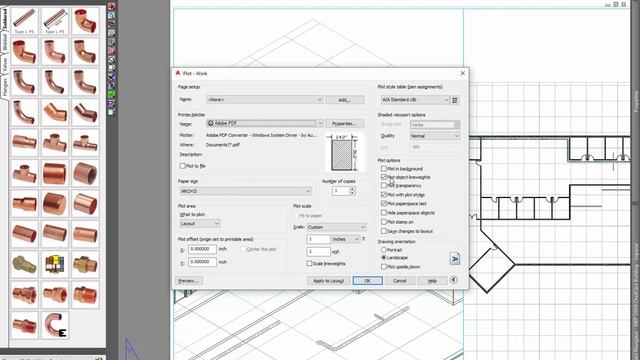640x360 pixels.
Task: Enable Plot transparency checkbox
Action: coord(384,186)
